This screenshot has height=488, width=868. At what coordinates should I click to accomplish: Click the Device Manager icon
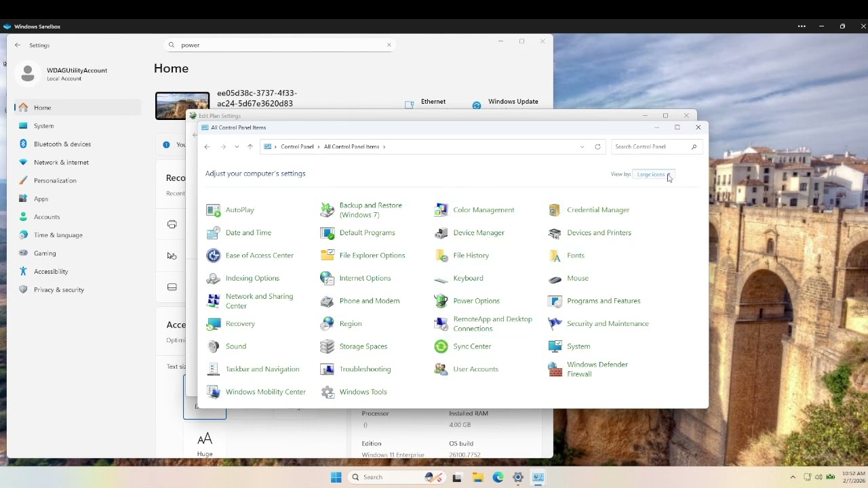[441, 233]
